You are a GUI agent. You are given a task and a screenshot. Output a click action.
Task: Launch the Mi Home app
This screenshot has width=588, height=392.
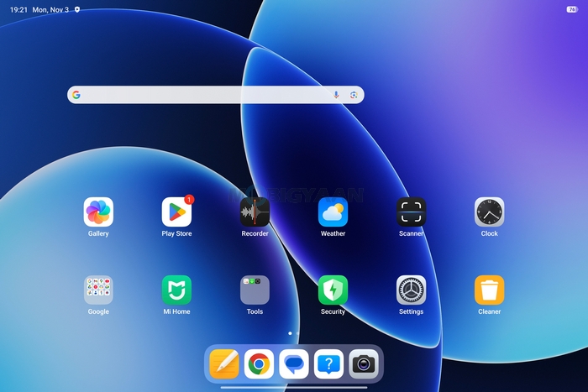pos(176,290)
